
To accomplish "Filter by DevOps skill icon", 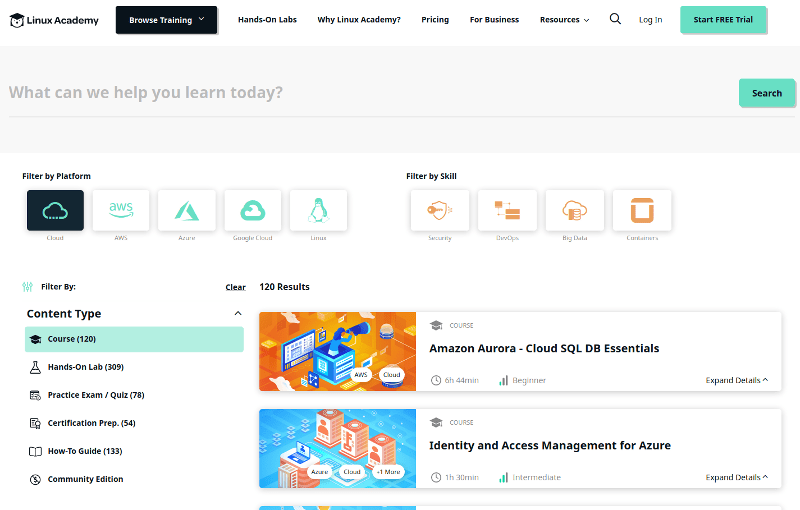I will tap(507, 210).
